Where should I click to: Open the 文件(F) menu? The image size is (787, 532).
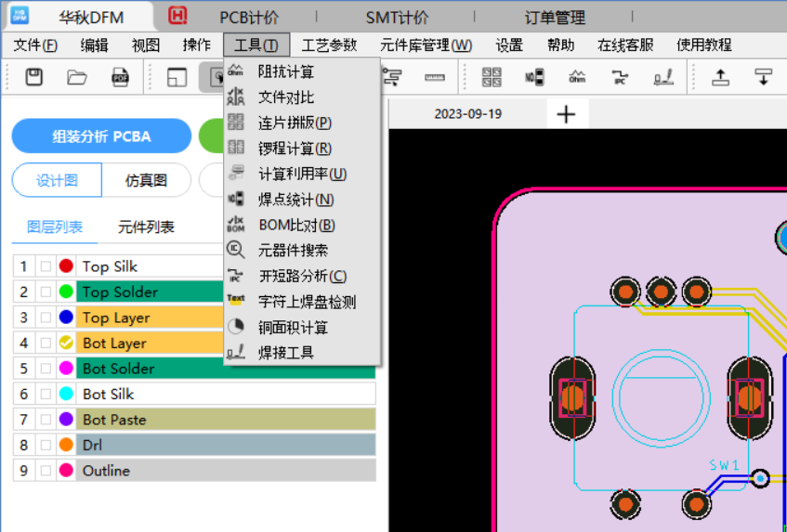35,45
